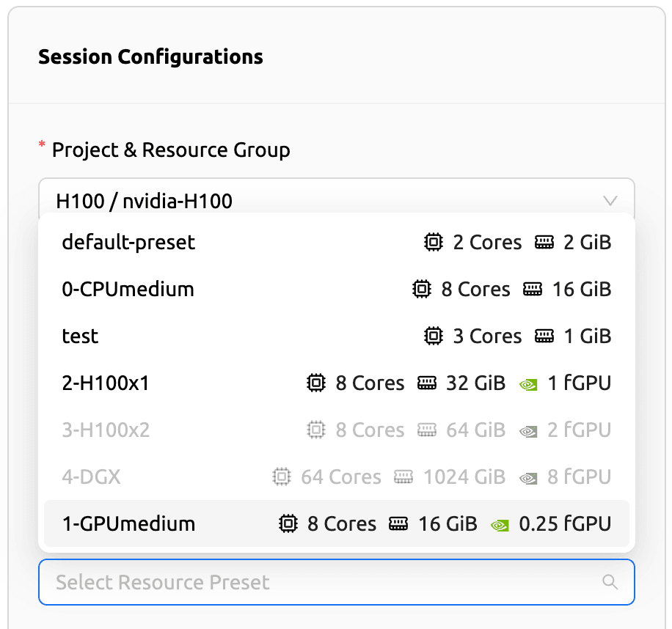The height and width of the screenshot is (629, 672).
Task: Click the H100 / nvidia-H100 selection
Action: pos(144,200)
